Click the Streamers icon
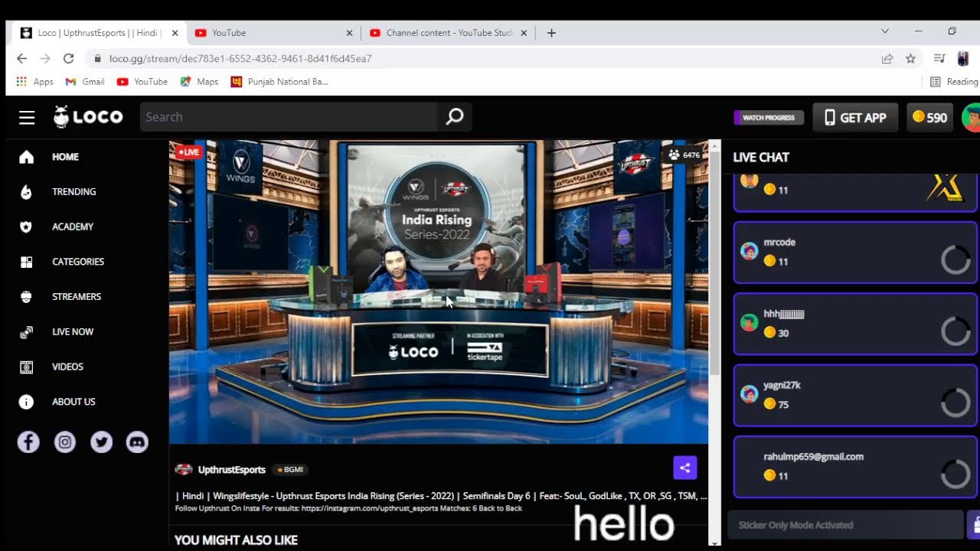 (27, 297)
